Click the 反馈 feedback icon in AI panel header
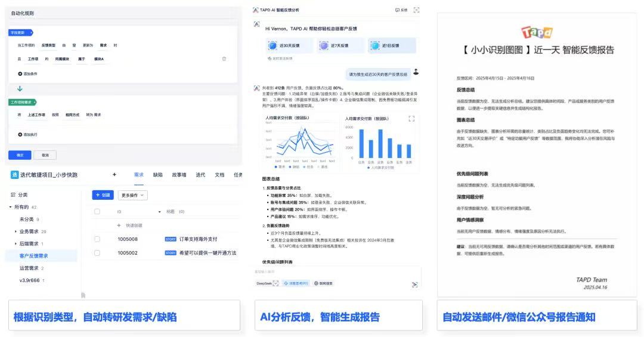 pos(397,10)
